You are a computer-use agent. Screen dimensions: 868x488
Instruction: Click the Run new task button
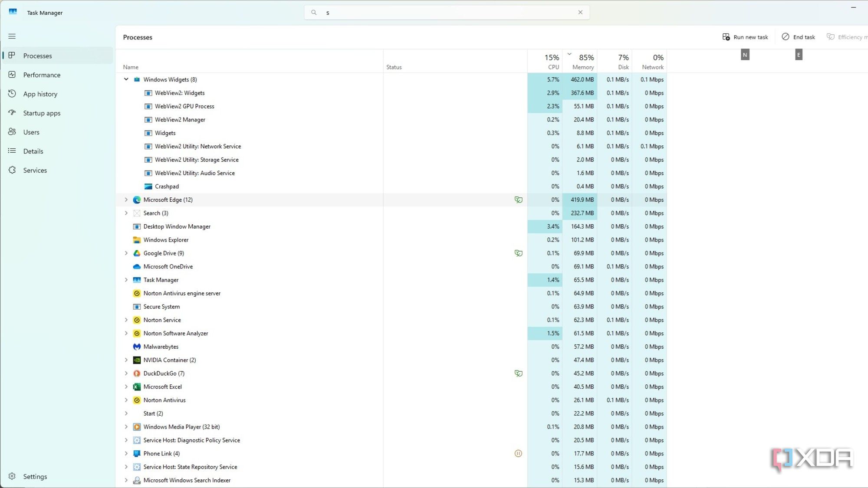(x=745, y=37)
